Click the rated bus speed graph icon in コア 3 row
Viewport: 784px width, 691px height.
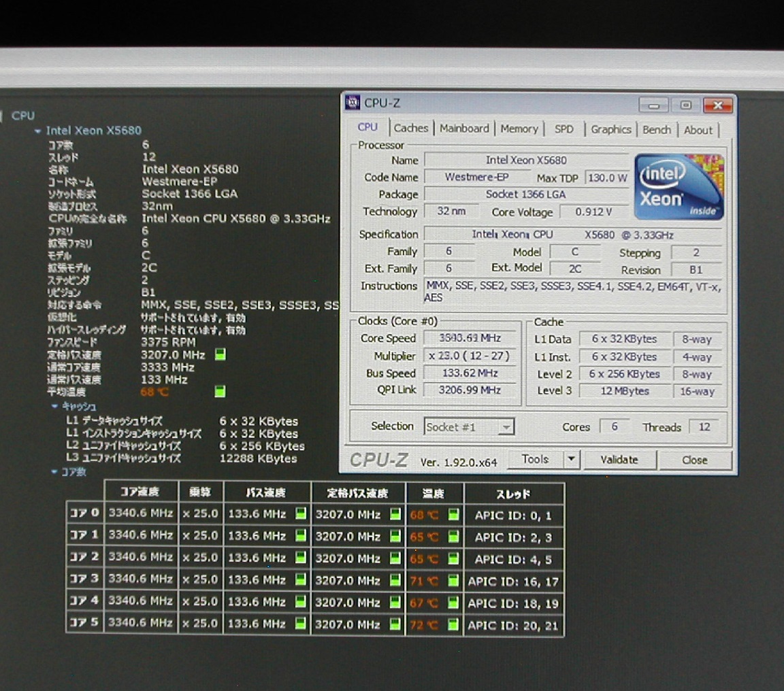click(x=395, y=580)
